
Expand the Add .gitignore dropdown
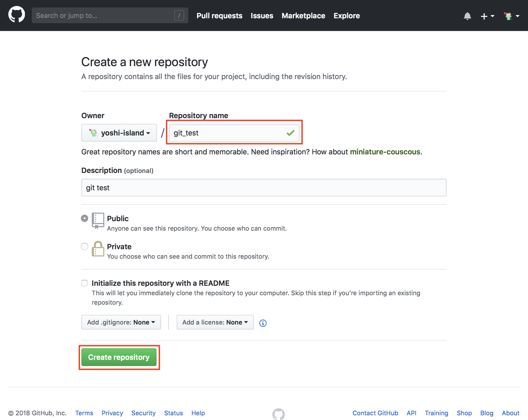pos(121,322)
